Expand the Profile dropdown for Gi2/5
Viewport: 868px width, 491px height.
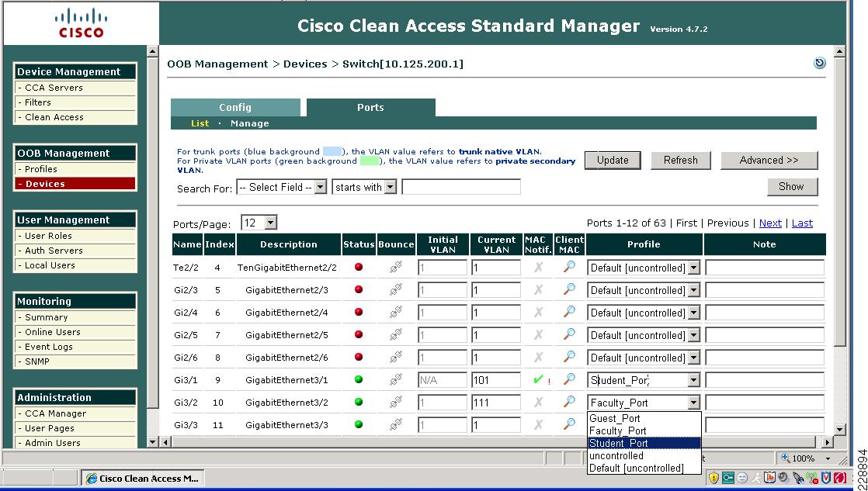(x=693, y=336)
